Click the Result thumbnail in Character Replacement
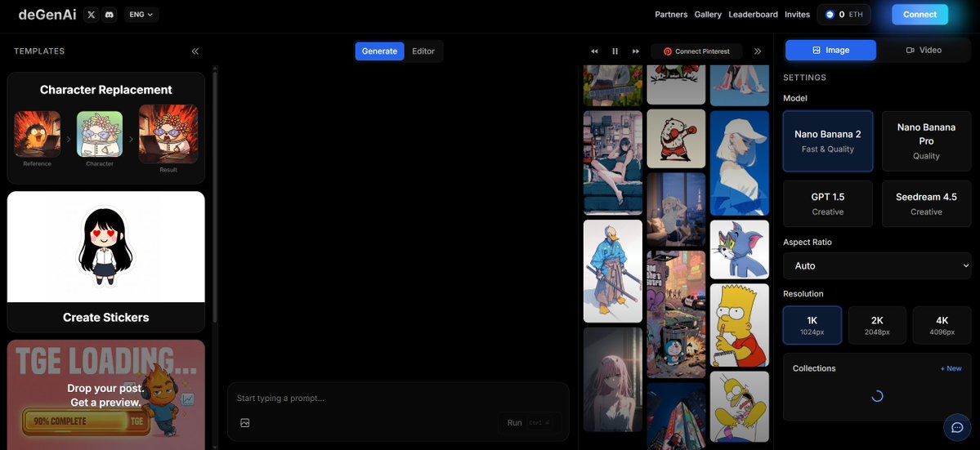The height and width of the screenshot is (450, 980). pos(168,134)
